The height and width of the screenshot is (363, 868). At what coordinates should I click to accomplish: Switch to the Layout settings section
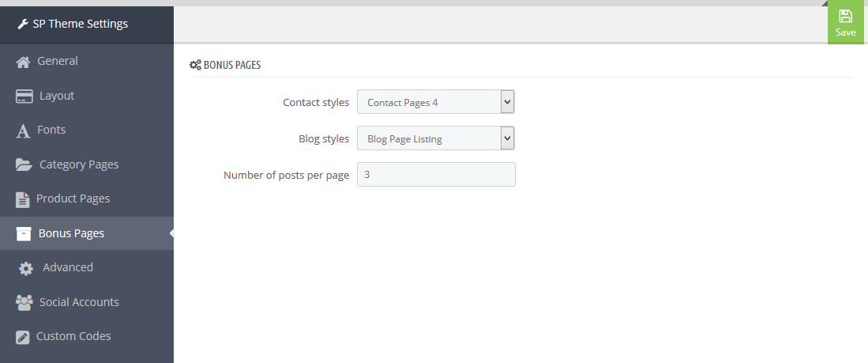click(87, 96)
